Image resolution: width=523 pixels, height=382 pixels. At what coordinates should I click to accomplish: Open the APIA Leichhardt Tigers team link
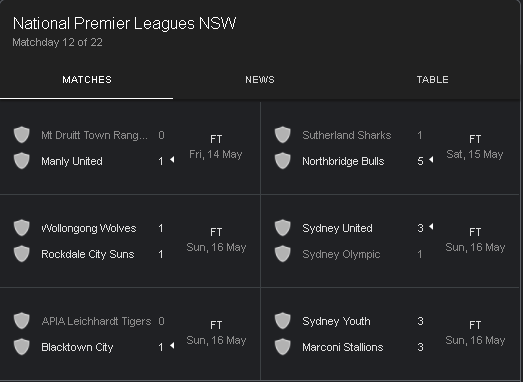click(x=96, y=321)
